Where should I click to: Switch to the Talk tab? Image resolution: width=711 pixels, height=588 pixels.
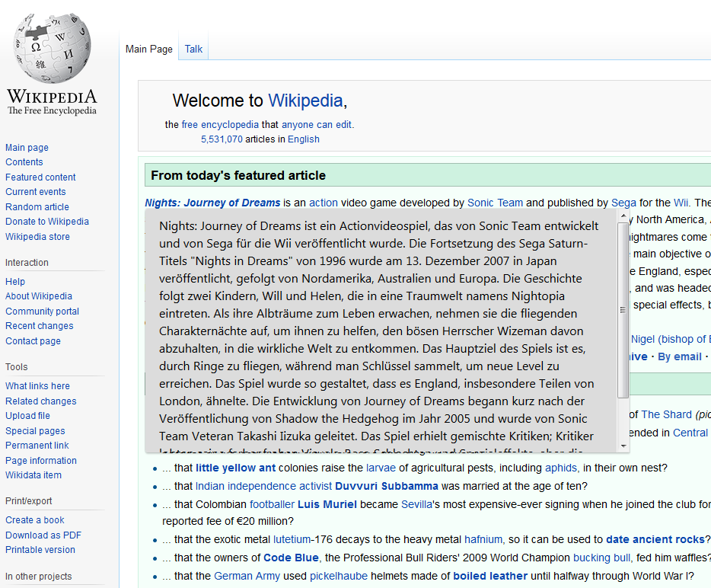pyautogui.click(x=193, y=49)
